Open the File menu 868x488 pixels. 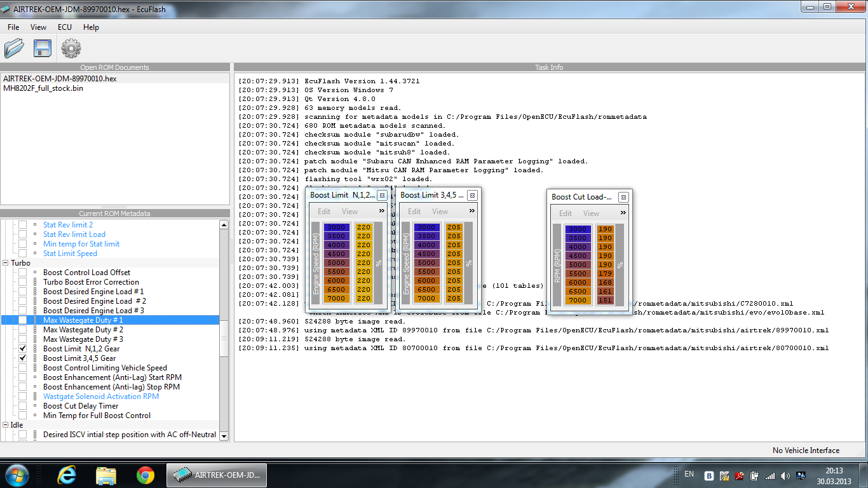point(13,27)
